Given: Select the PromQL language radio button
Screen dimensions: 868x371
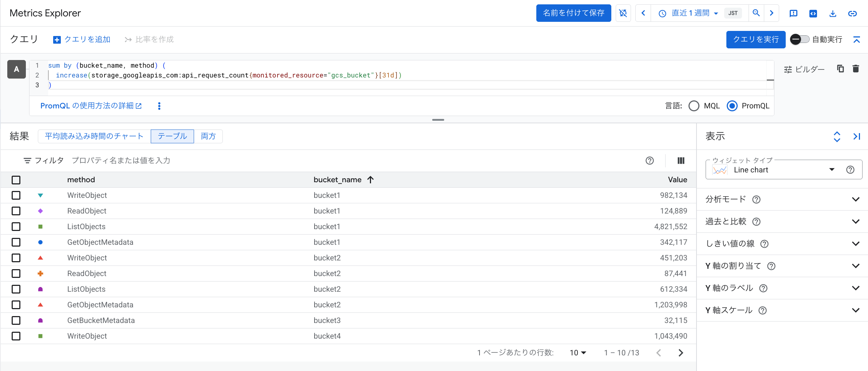Looking at the screenshot, I should click(732, 106).
